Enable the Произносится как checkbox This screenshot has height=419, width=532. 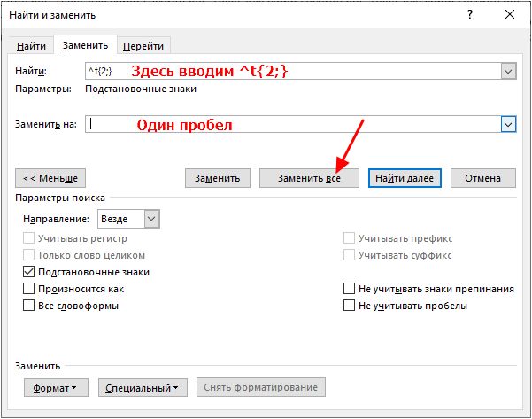29,289
